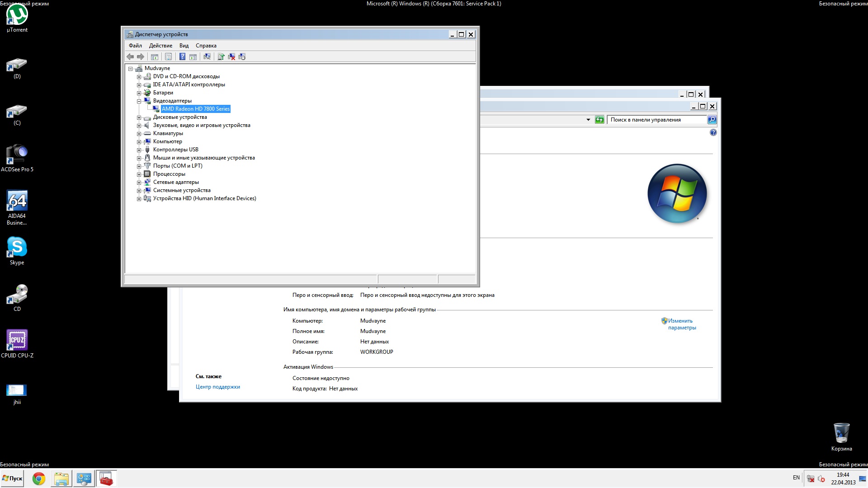This screenshot has width=868, height=488.
Task: Click Scan for hardware changes toolbar icon
Action: click(207, 57)
